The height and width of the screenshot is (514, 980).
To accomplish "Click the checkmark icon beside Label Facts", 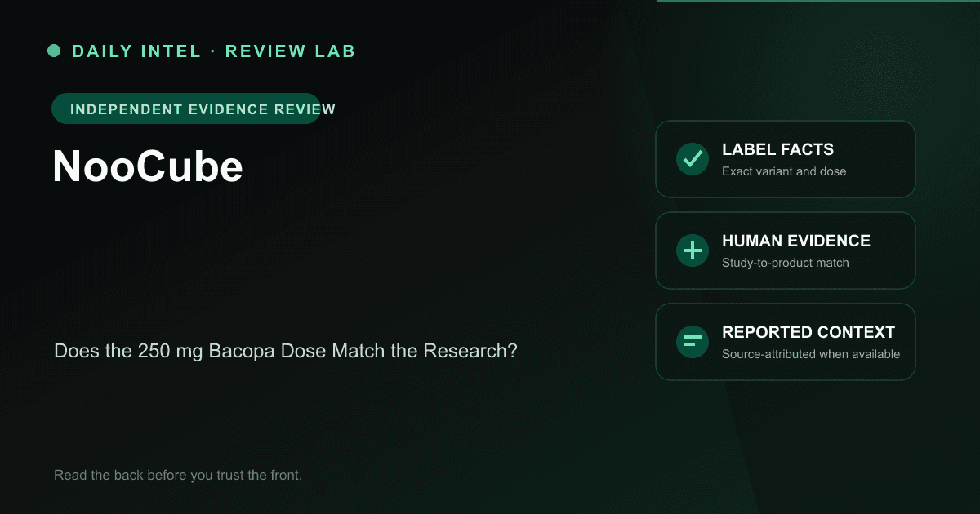I will [693, 159].
